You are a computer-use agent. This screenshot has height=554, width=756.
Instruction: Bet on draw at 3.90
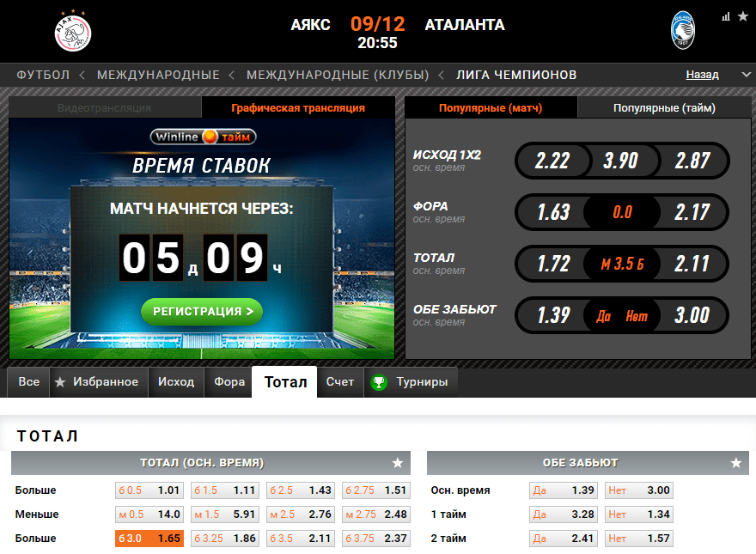[x=621, y=161]
